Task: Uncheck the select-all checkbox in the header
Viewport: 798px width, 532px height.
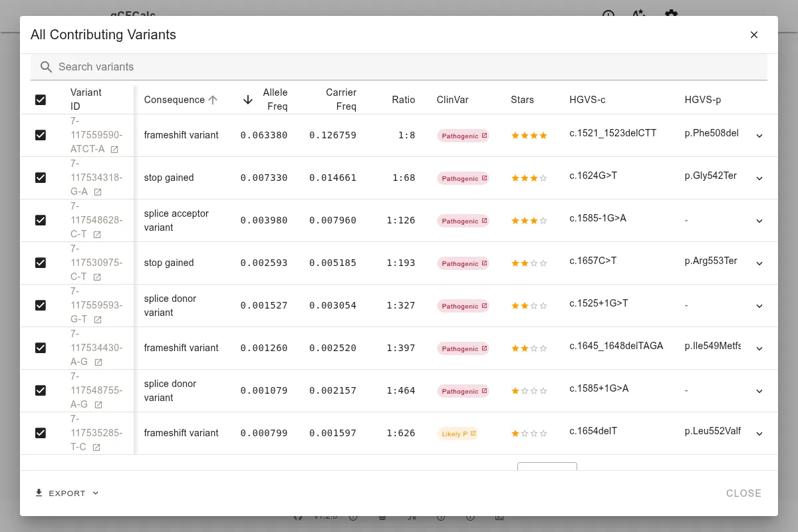Action: click(x=41, y=100)
